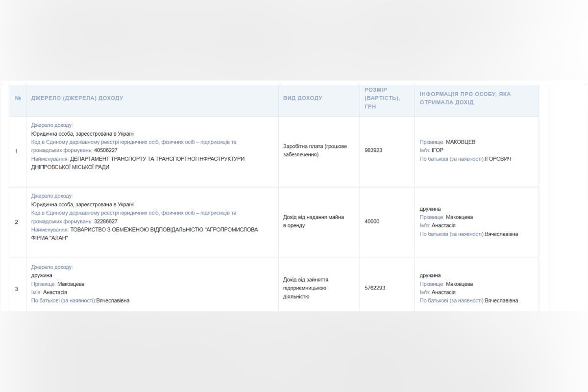Click the "Розмір (вартість), грн" header
The image size is (588, 392).
click(x=382, y=98)
